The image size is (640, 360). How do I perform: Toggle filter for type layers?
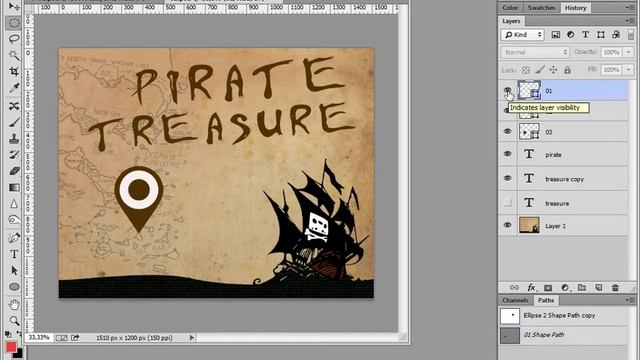click(585, 35)
